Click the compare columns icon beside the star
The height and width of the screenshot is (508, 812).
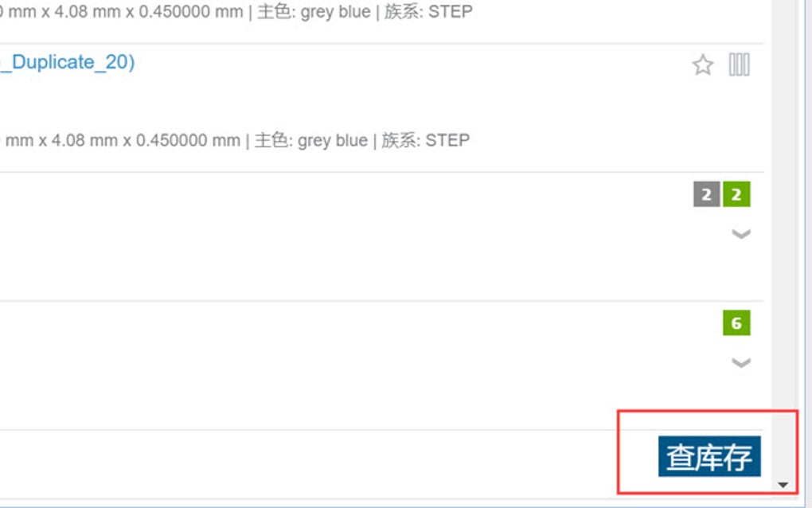click(x=739, y=64)
